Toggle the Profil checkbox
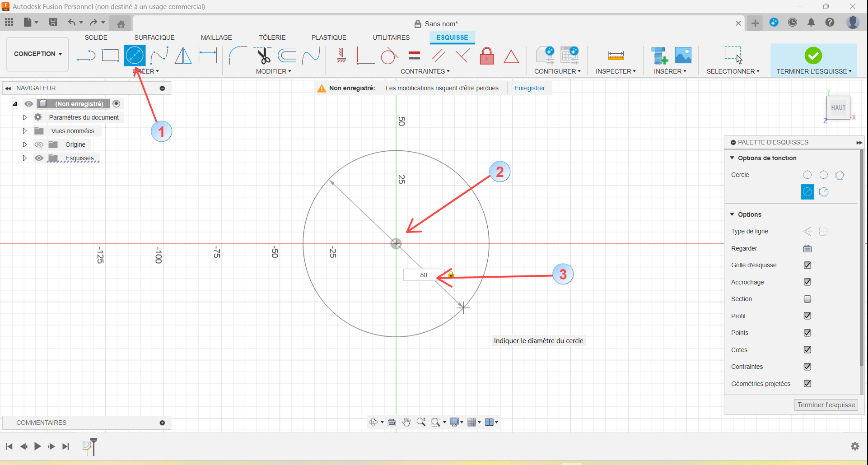The image size is (868, 465). pyautogui.click(x=807, y=316)
